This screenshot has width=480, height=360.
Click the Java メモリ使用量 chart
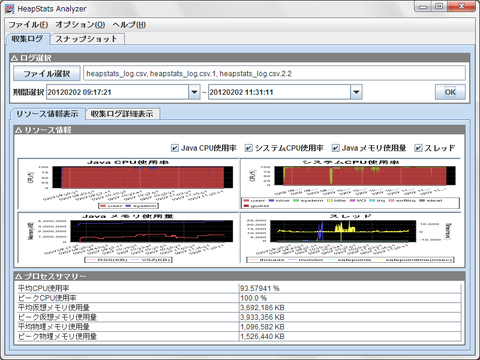point(128,238)
